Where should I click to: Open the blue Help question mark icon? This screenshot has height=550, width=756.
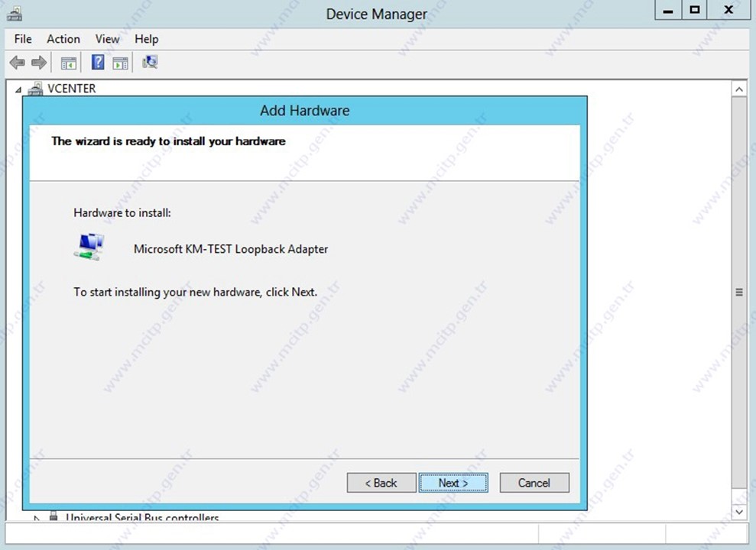(98, 62)
